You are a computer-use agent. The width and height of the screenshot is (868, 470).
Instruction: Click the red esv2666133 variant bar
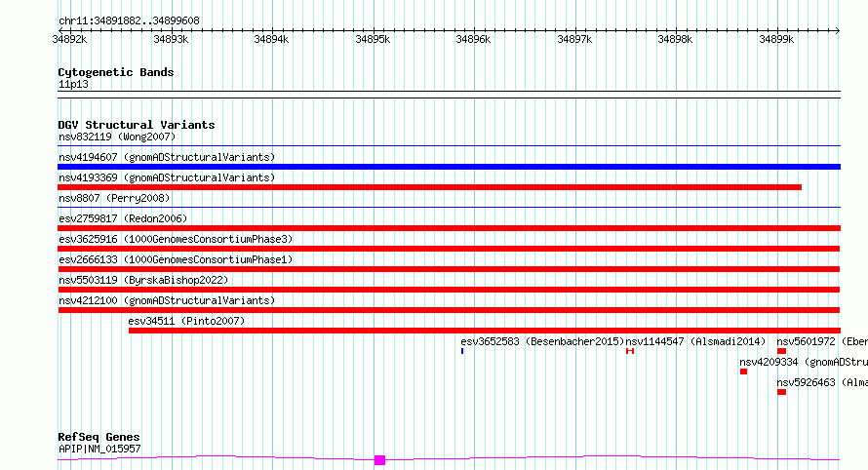pos(449,269)
